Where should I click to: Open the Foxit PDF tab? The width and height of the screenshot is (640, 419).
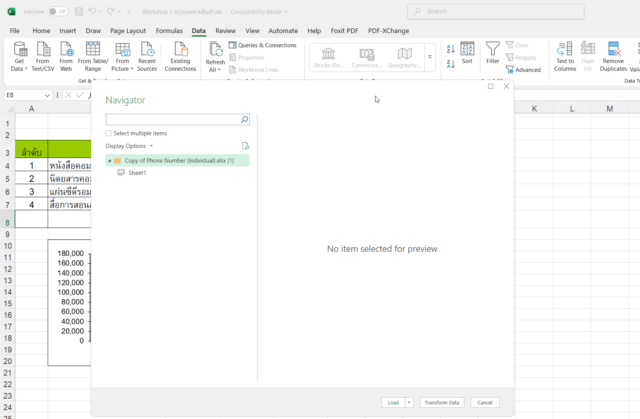[344, 31]
